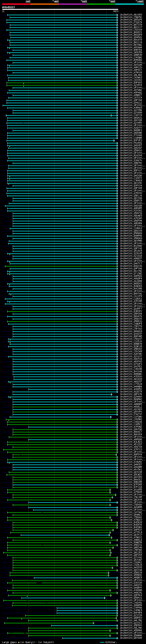146x644 pixels.
Task: Click the cyan ~100% identity legend segment
Action: [130, 4]
